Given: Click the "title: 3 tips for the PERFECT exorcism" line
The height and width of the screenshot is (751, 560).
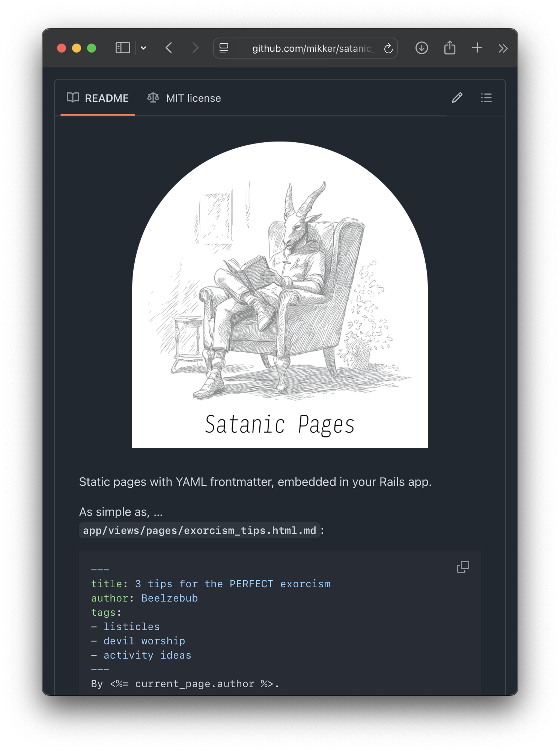Looking at the screenshot, I should [211, 584].
